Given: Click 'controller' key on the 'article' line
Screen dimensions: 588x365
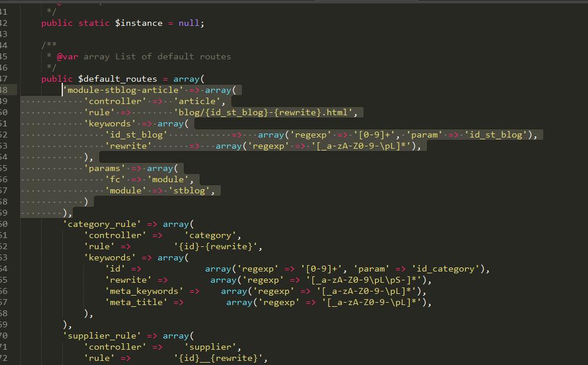Looking at the screenshot, I should tap(115, 101).
